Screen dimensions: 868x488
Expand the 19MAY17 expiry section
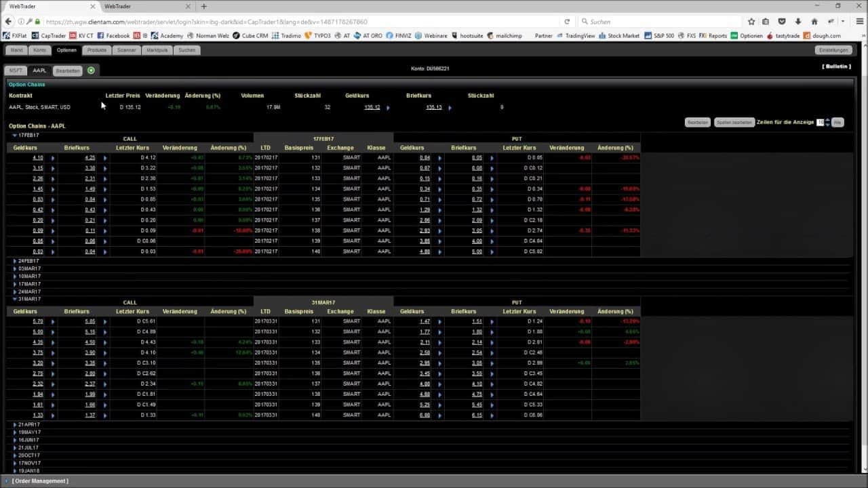coord(15,432)
